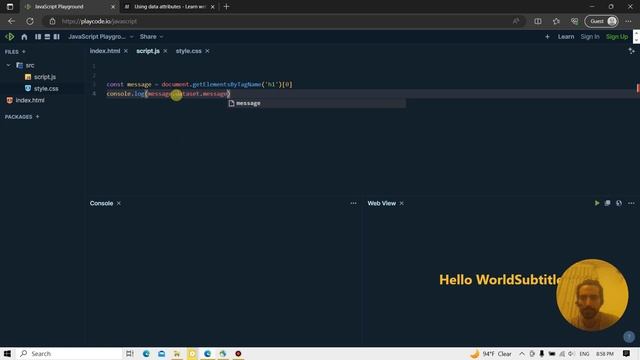This screenshot has width=640, height=360.
Task: Select the first layout icon in the toolbar
Action: 38,37
